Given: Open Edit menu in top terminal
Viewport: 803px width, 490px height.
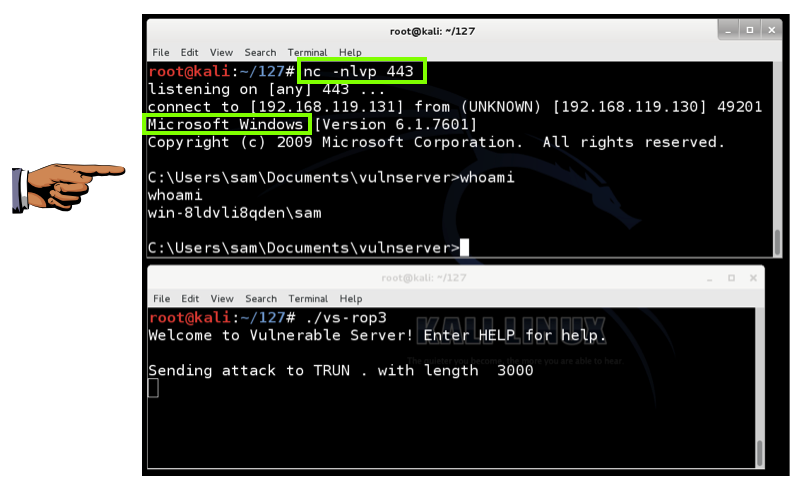Looking at the screenshot, I should tap(189, 52).
